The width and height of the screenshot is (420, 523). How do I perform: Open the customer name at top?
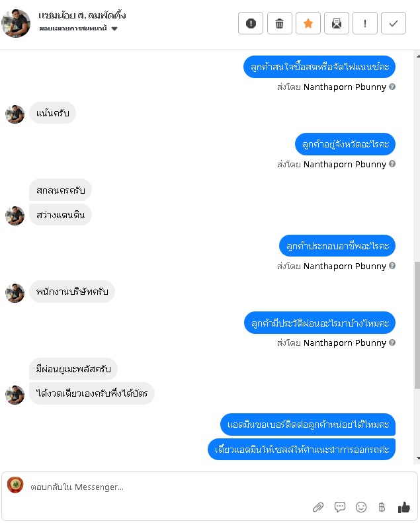82,15
